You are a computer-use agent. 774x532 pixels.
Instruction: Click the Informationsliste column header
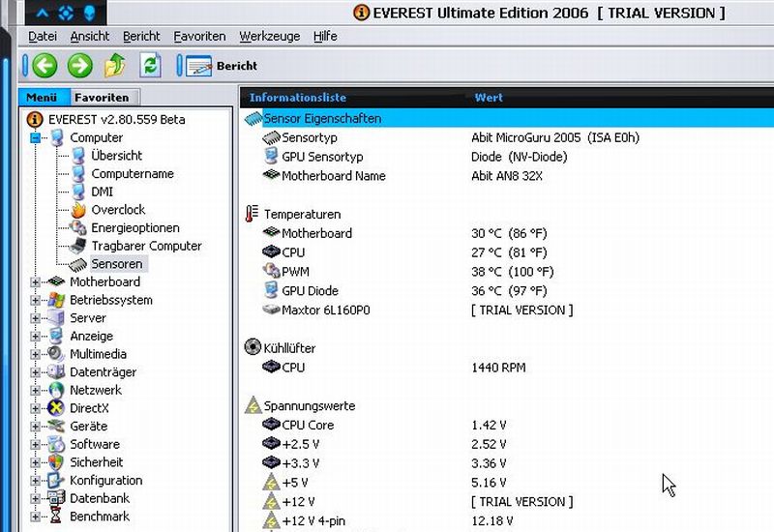click(x=298, y=98)
